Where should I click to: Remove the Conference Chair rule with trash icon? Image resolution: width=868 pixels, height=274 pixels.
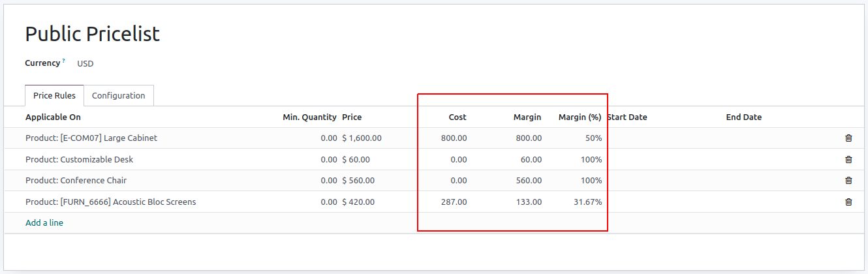(x=848, y=181)
